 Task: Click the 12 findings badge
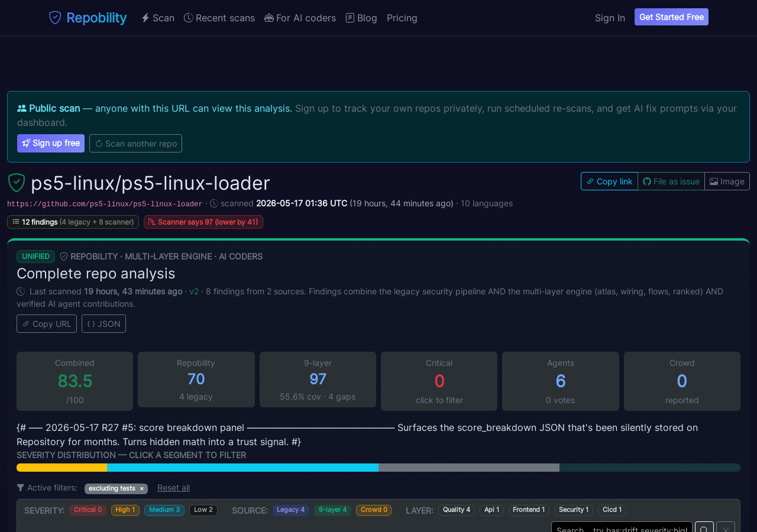click(x=73, y=222)
